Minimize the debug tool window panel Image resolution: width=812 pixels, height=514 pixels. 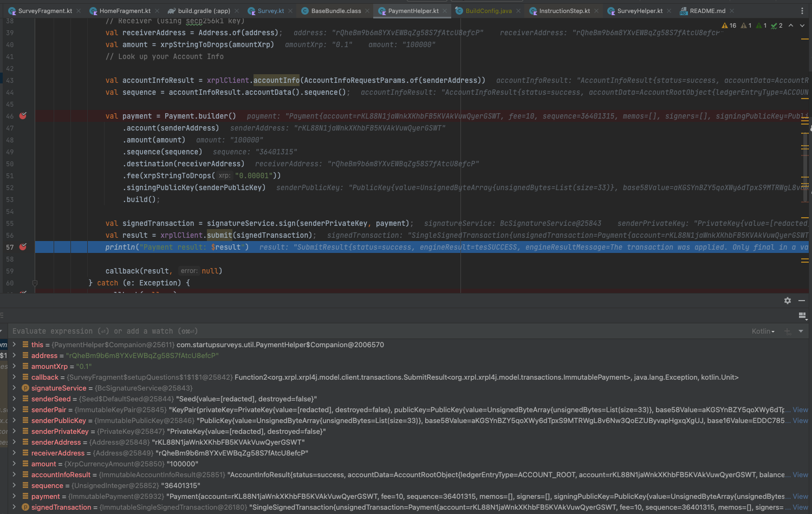coord(802,301)
